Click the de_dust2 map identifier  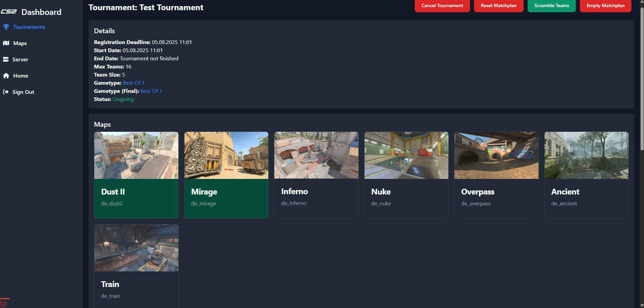point(112,203)
